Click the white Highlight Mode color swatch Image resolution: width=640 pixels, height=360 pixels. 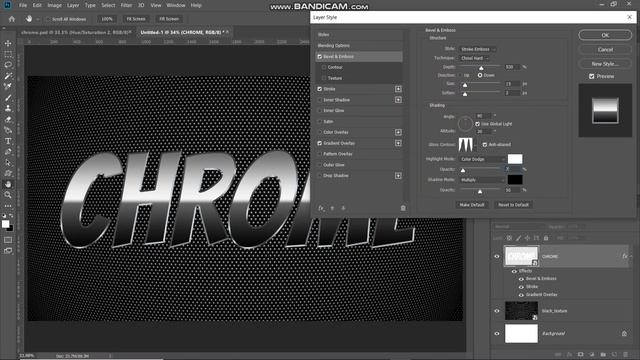pos(515,159)
